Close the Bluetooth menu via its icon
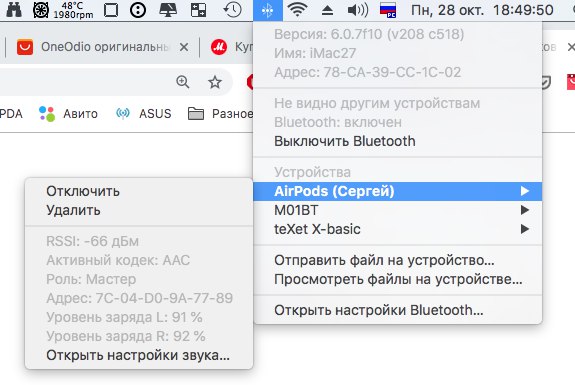This screenshot has width=575, height=385. (x=268, y=10)
